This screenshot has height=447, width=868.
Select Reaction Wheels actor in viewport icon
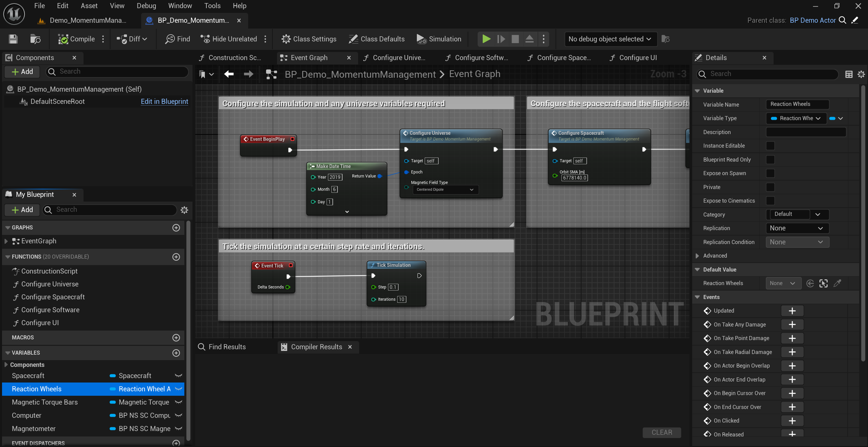(824, 283)
